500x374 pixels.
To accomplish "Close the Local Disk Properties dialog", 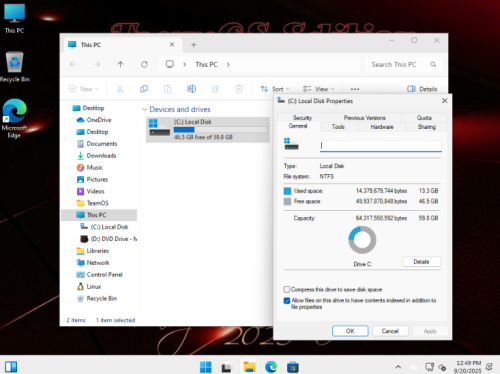I will pos(444,101).
